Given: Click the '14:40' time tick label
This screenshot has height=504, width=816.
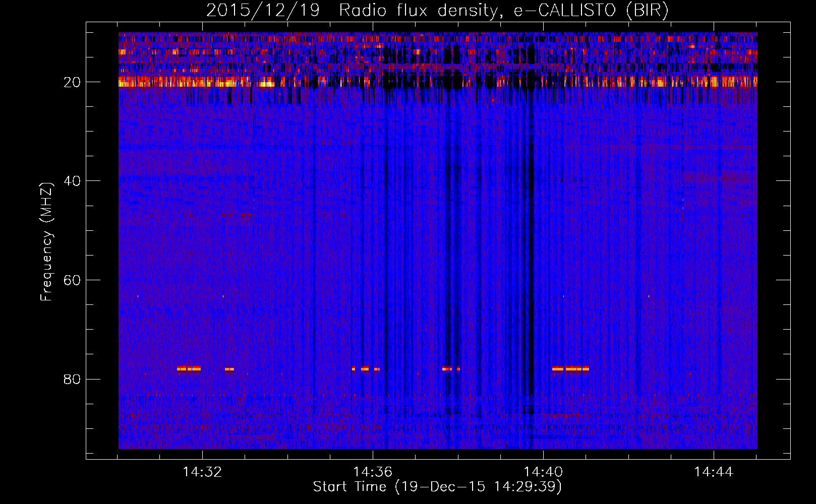Looking at the screenshot, I should click(x=543, y=472).
